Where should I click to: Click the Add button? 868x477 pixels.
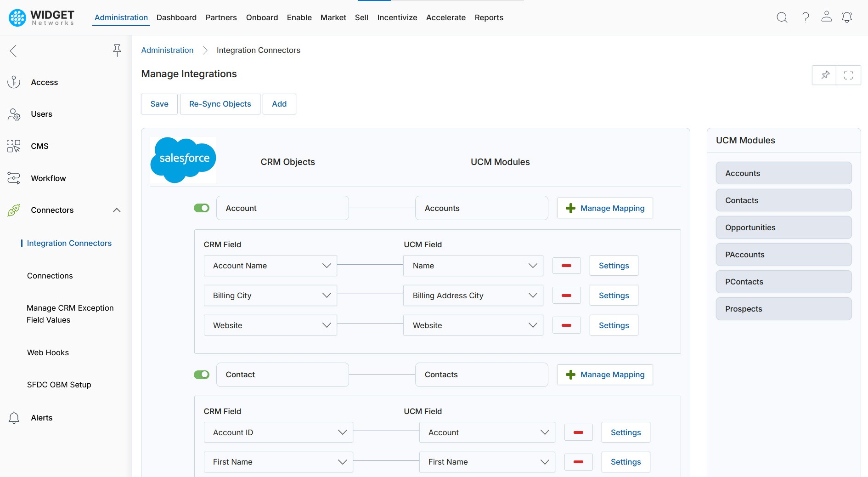tap(279, 104)
